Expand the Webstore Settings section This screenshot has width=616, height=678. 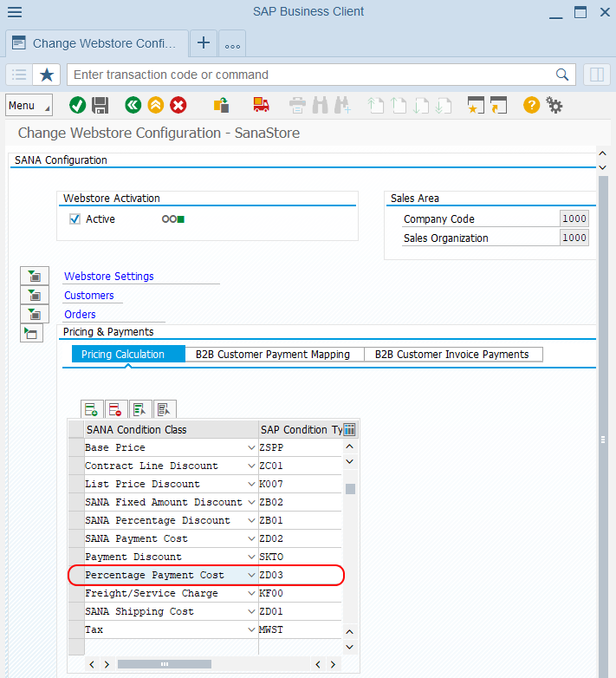coord(35,276)
